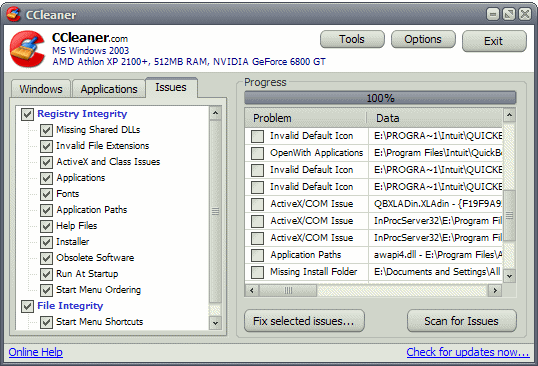Click the results horizontal scrollbar thumb

288,290
